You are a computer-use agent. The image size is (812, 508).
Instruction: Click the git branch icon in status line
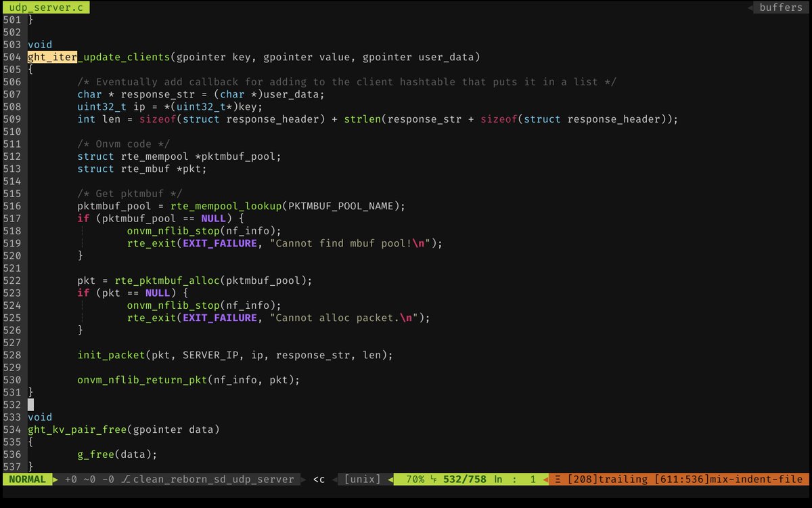click(x=126, y=479)
